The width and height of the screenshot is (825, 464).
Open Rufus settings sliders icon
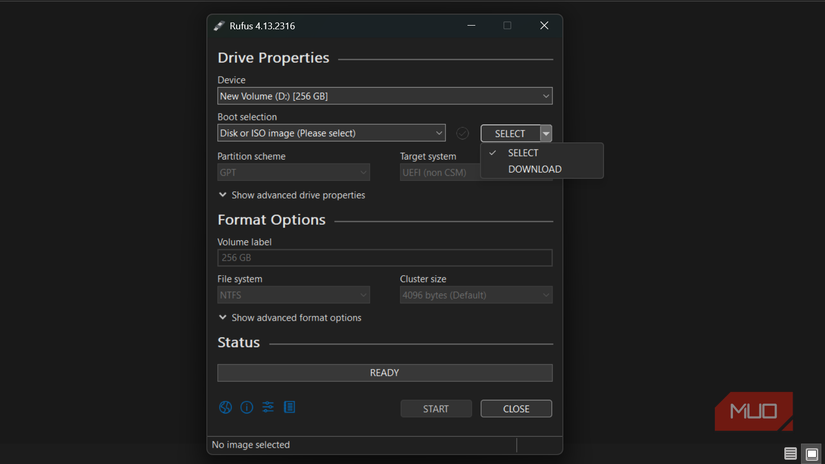click(x=268, y=407)
